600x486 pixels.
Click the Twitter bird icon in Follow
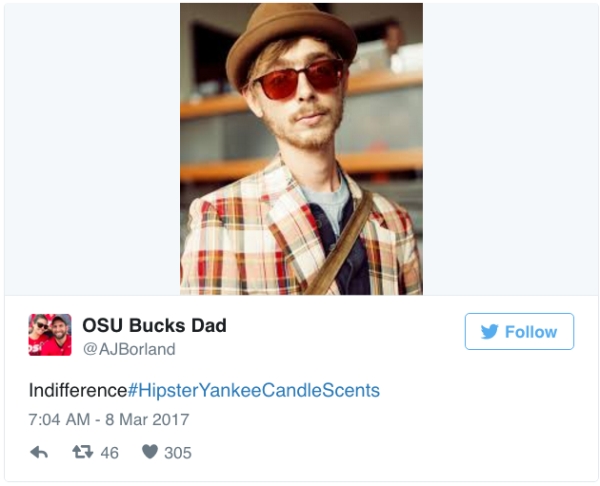[x=489, y=332]
